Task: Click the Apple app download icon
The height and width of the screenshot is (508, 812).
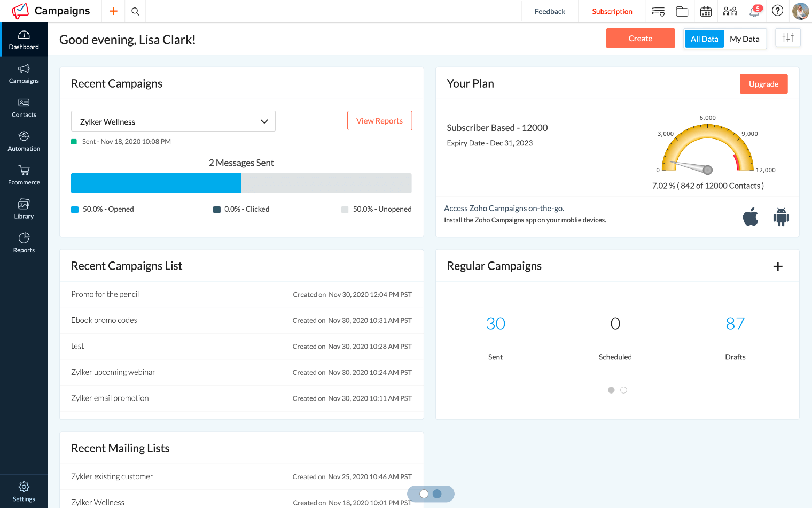Action: (751, 217)
